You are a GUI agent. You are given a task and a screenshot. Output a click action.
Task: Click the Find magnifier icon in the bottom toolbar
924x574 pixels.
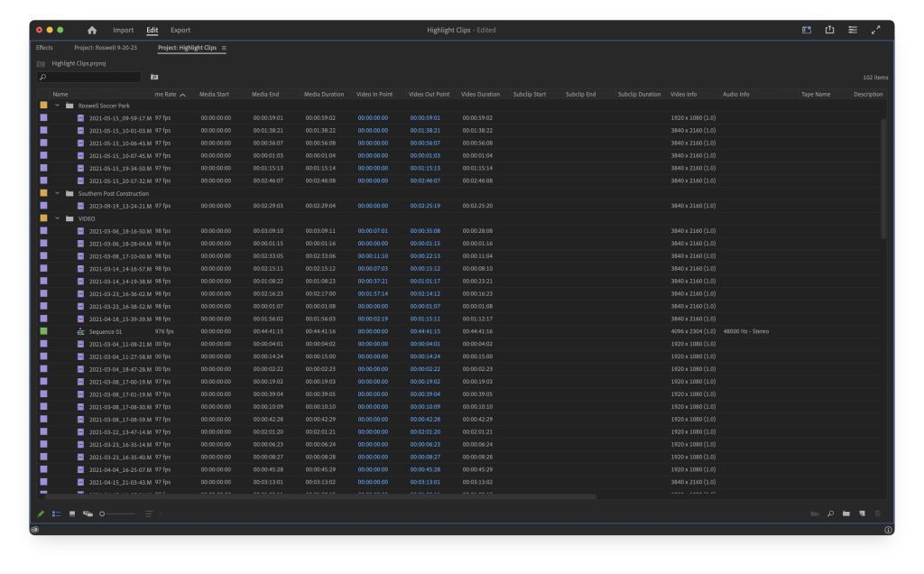830,514
